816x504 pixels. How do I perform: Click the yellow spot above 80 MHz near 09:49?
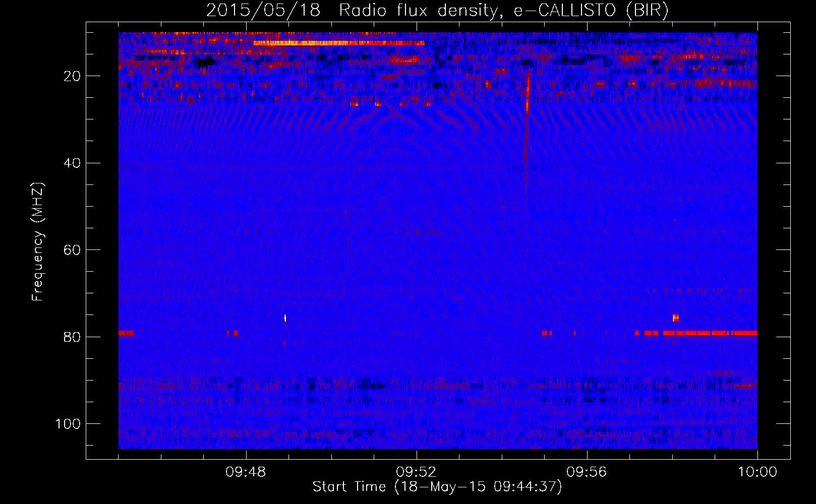pos(285,318)
